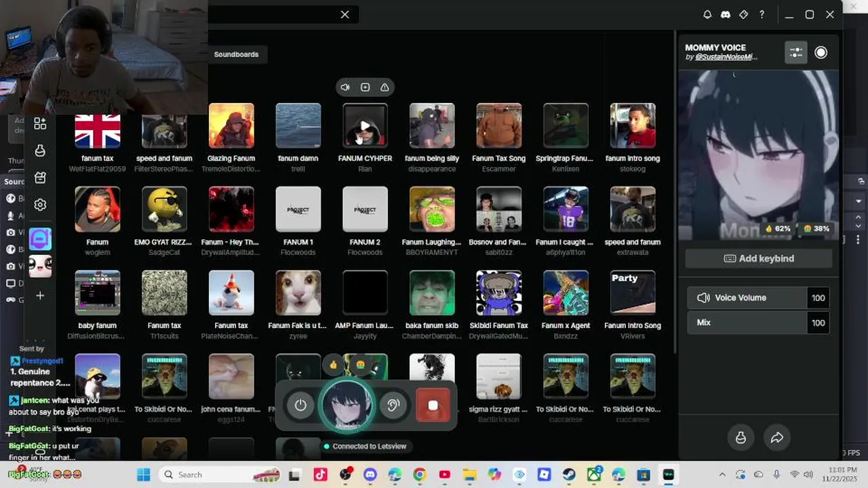Play the FANUM 2 sound
The image size is (868, 488).
click(x=365, y=209)
